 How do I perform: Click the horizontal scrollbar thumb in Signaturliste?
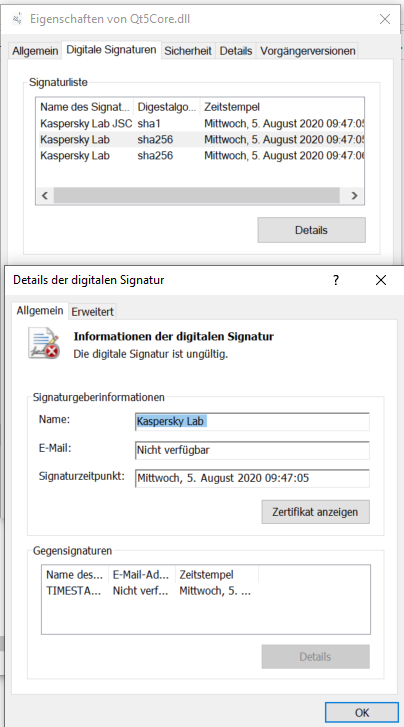pos(197,195)
